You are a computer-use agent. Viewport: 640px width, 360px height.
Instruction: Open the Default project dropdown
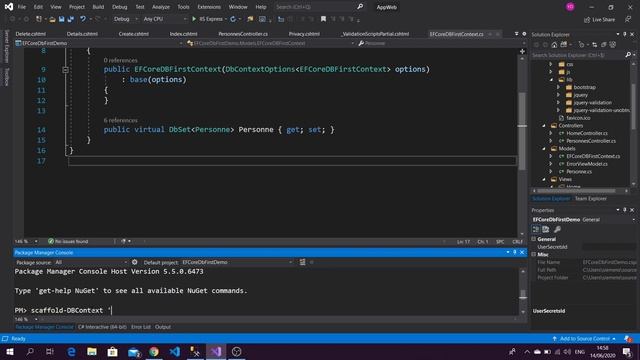click(237, 262)
